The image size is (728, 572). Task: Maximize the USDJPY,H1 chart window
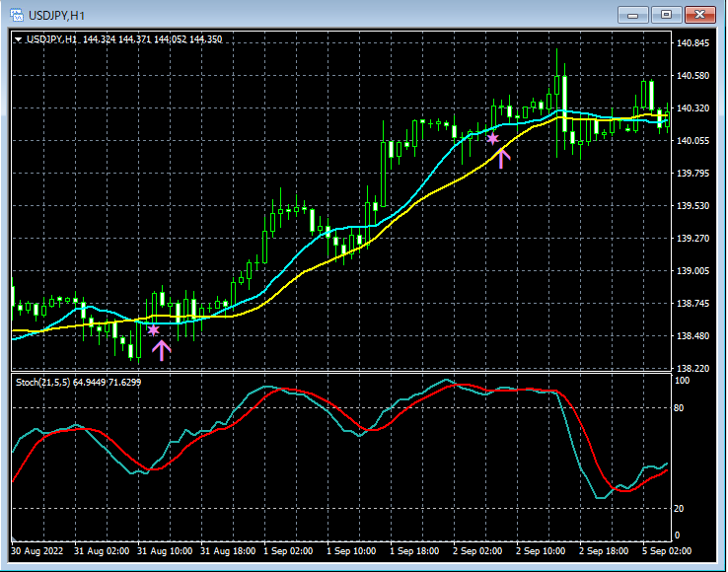666,15
